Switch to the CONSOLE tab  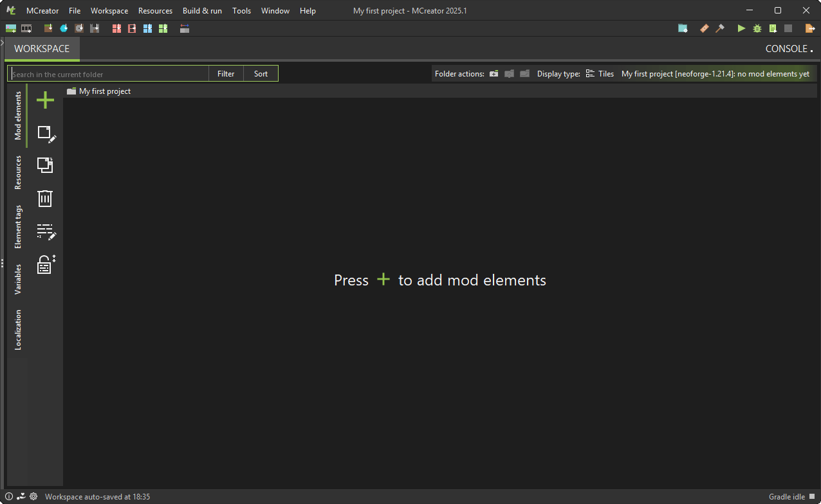(789, 49)
